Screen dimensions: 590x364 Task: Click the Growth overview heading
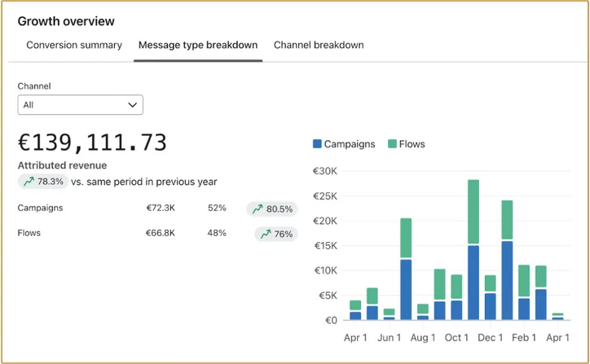(66, 21)
